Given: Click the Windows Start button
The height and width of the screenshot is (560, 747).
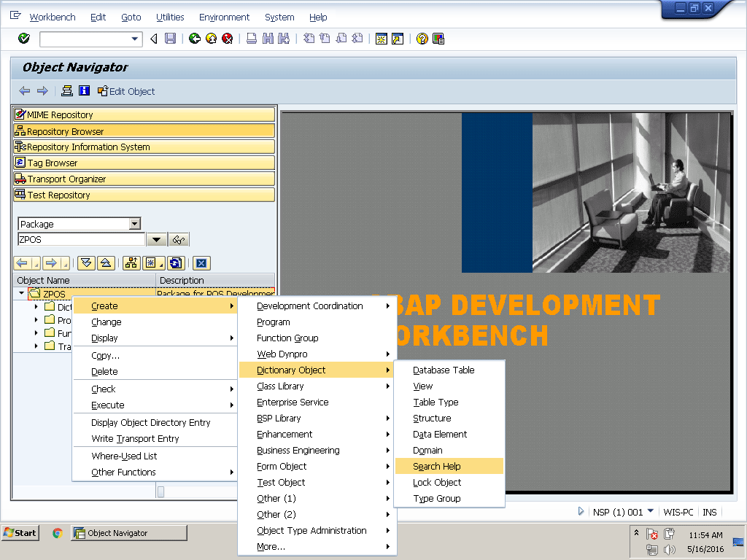Looking at the screenshot, I should point(20,533).
